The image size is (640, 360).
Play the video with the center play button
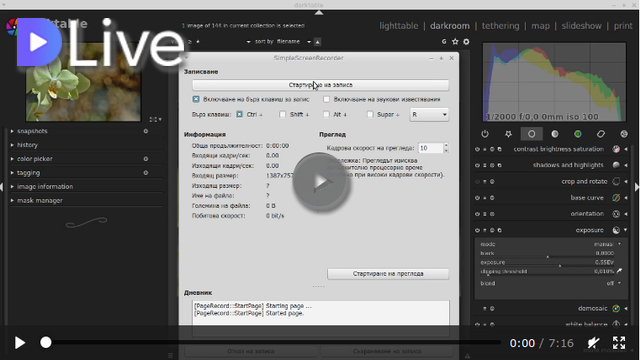pos(321,182)
